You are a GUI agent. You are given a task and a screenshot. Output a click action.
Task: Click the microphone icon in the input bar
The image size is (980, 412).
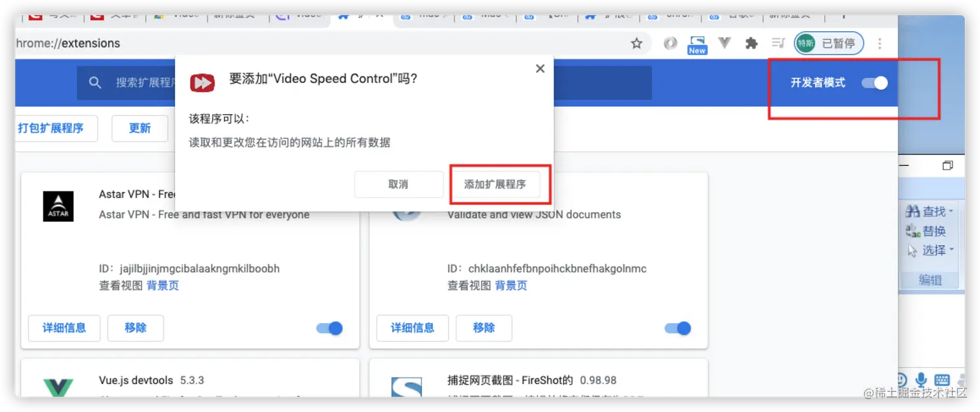pyautogui.click(x=920, y=380)
